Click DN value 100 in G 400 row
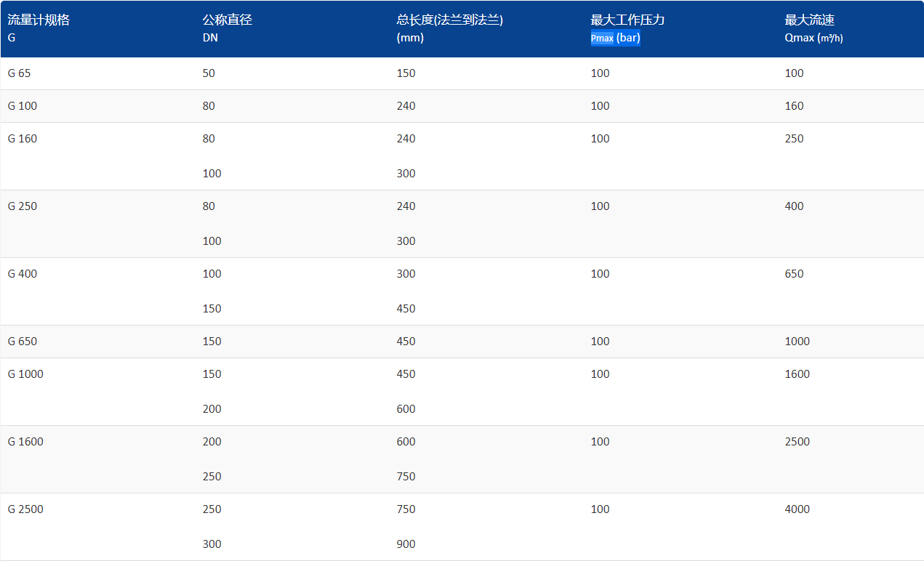 coord(212,274)
